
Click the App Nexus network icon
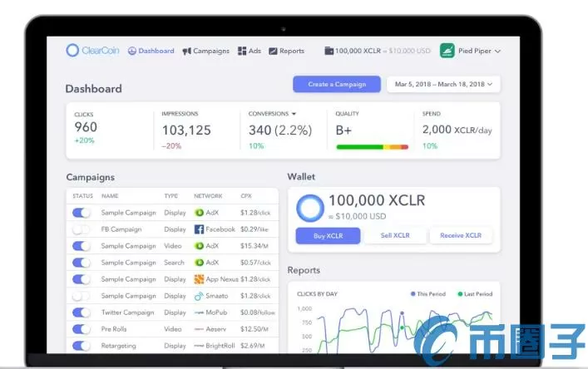click(x=199, y=279)
